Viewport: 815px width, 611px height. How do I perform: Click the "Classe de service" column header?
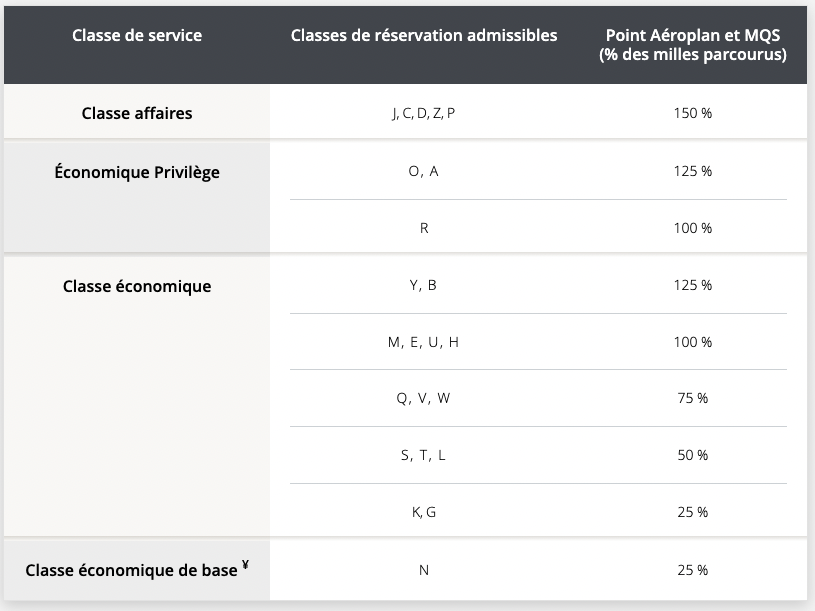[137, 36]
